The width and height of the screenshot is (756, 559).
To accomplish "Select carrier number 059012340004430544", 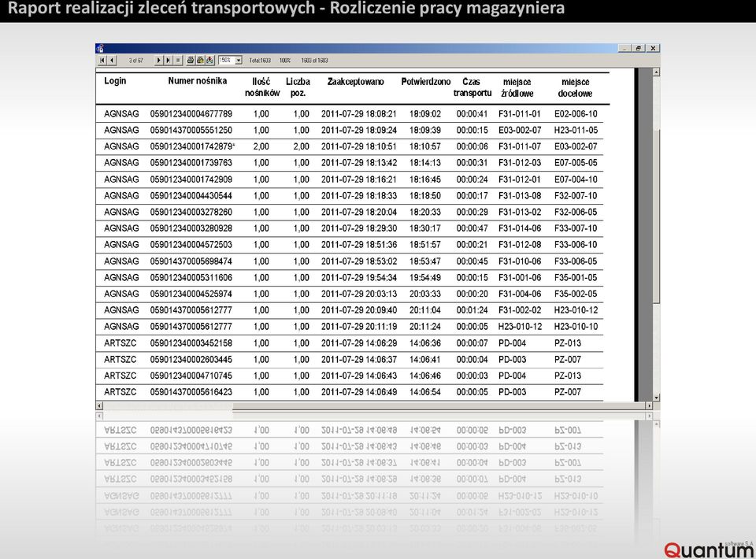I will pos(191,195).
